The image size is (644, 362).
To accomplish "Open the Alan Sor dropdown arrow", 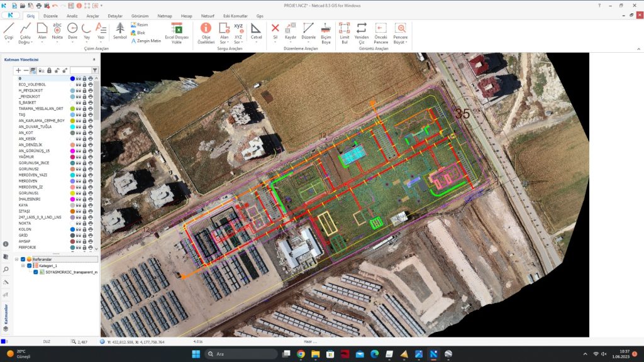I will [x=228, y=42].
